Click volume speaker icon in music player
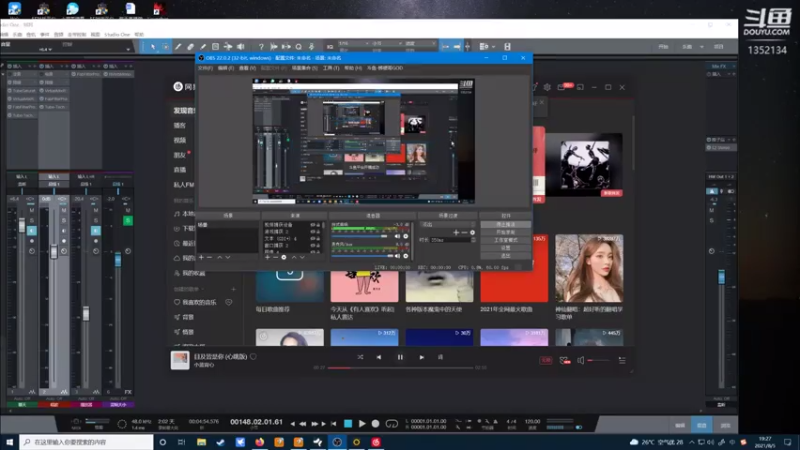The image size is (800, 450). pyautogui.click(x=581, y=360)
